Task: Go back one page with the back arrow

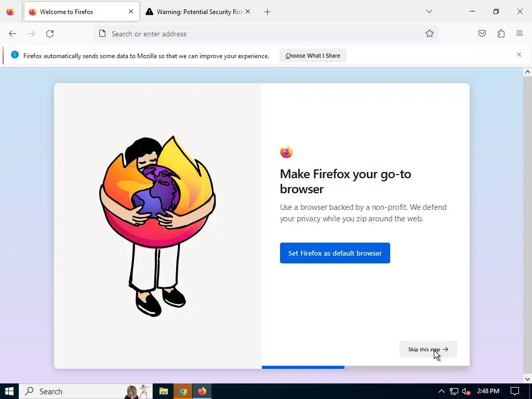Action: pos(12,34)
